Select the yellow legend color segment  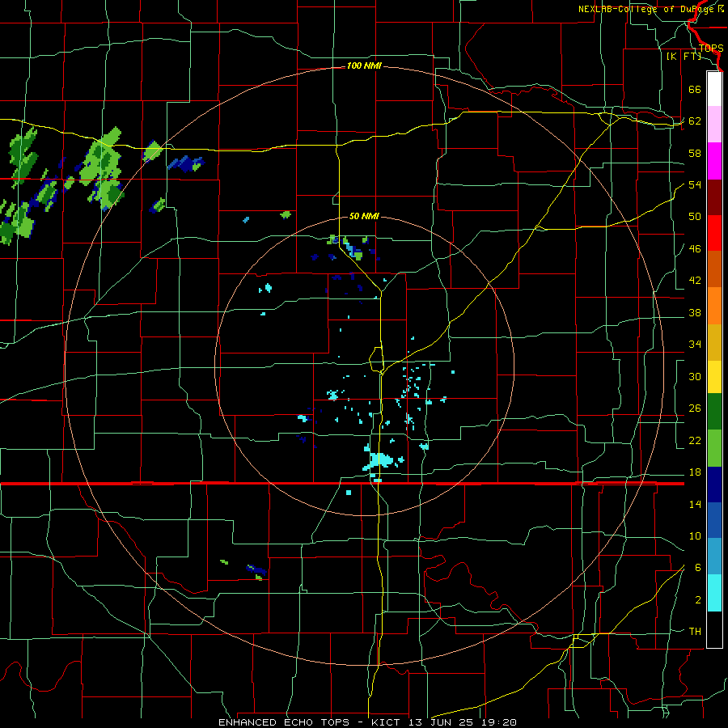pyautogui.click(x=714, y=376)
